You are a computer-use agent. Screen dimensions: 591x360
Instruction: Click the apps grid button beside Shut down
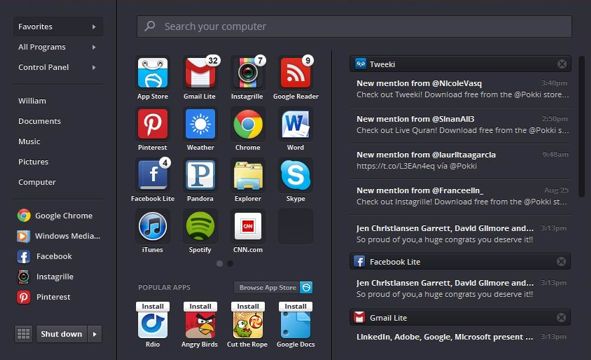23,334
